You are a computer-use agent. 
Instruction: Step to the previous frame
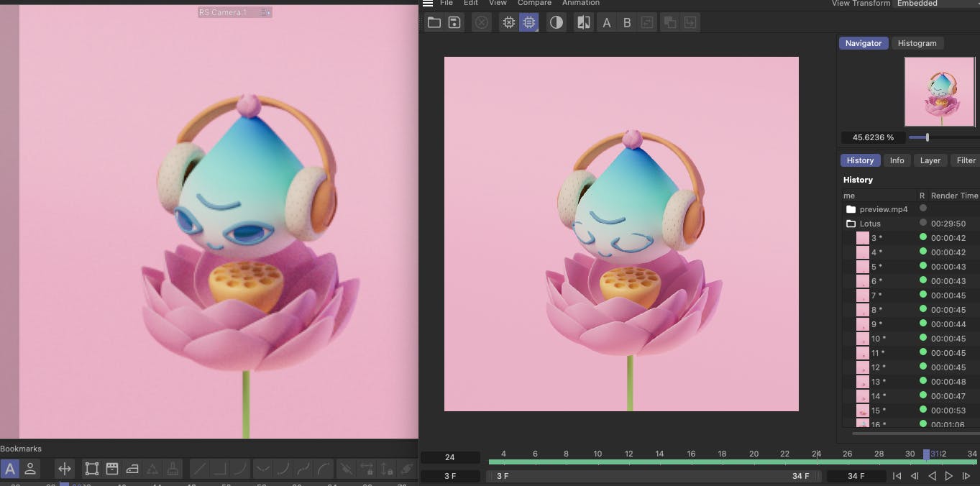coord(915,476)
